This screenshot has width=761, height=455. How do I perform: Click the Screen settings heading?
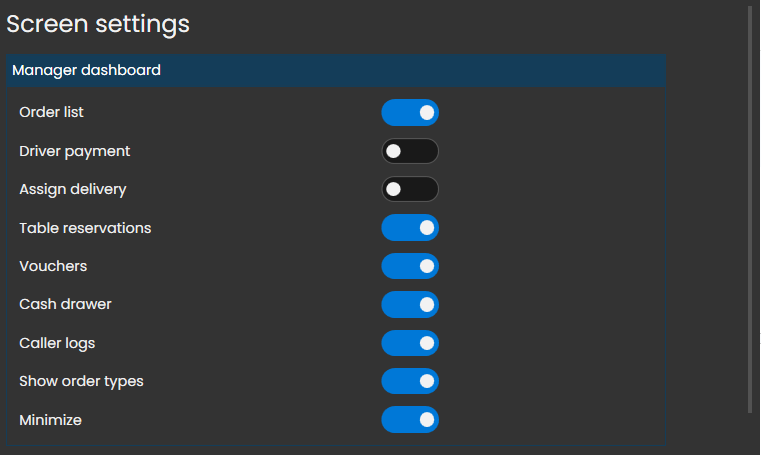pyautogui.click(x=98, y=23)
